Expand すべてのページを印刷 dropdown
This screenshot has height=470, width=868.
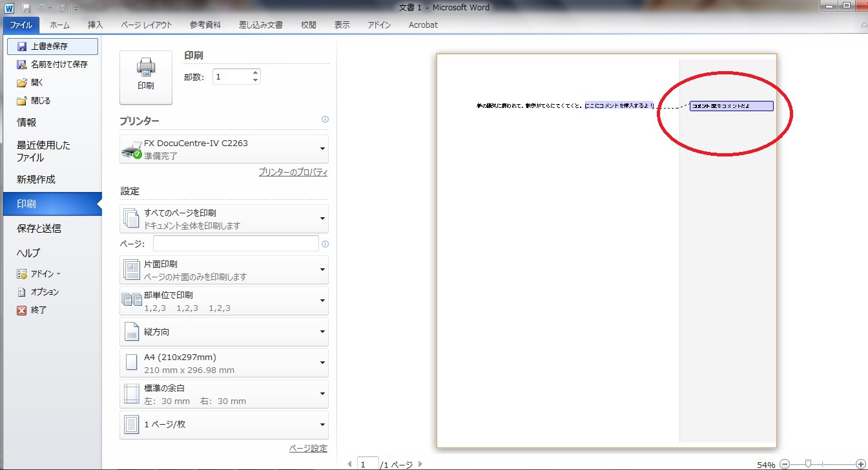224,219
